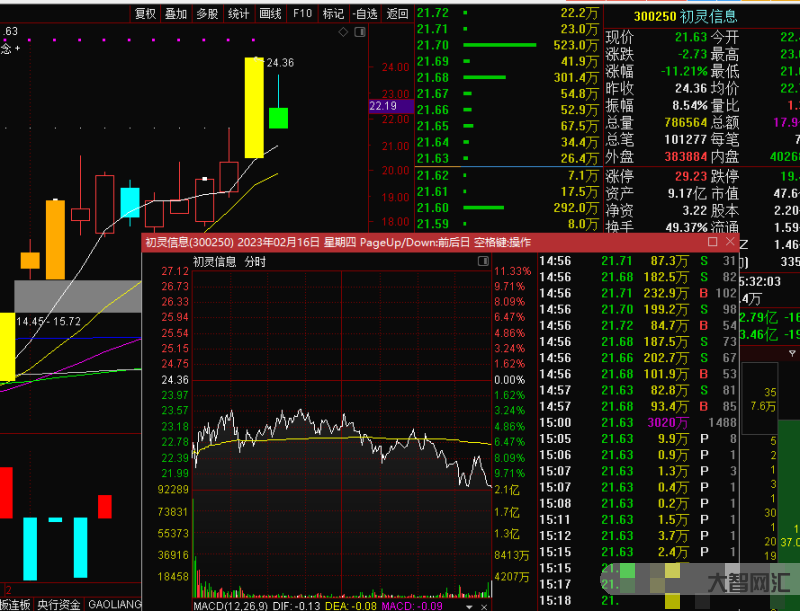Open the 复权 price adjustment option
Viewport: 800px width, 611px height.
click(x=145, y=13)
